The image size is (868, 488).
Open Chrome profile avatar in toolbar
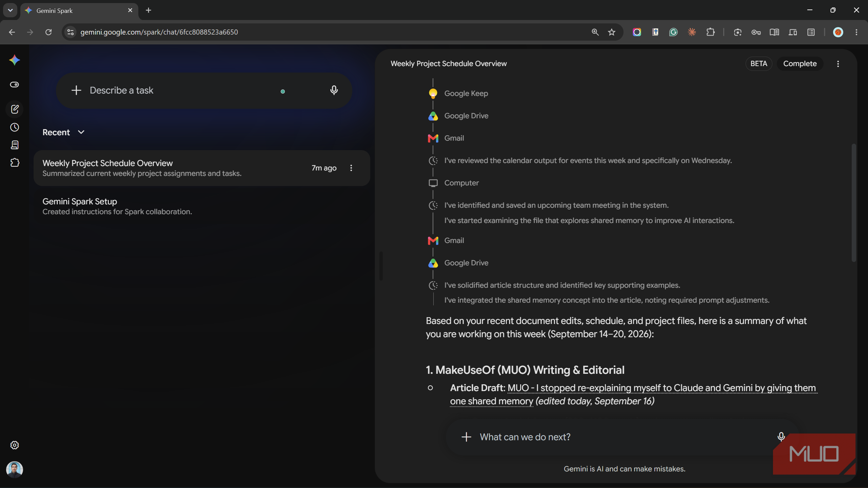(838, 32)
